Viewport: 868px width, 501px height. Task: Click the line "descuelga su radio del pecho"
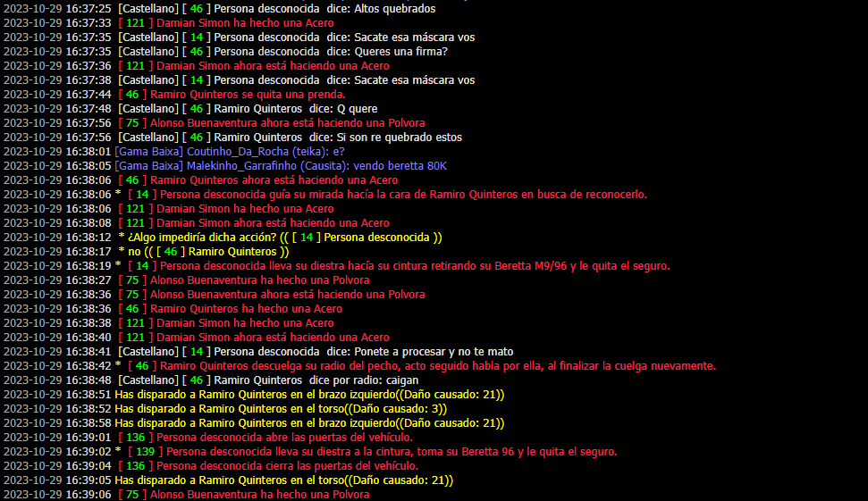coord(360,367)
